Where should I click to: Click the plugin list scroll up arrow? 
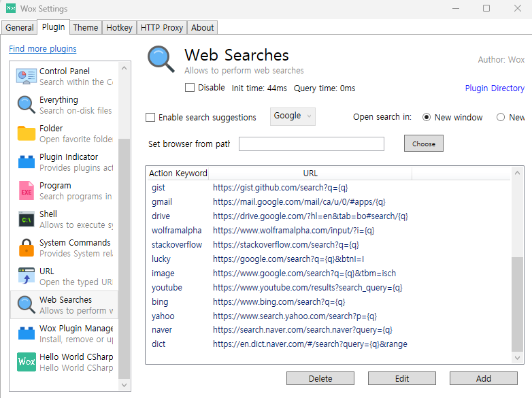click(124, 68)
